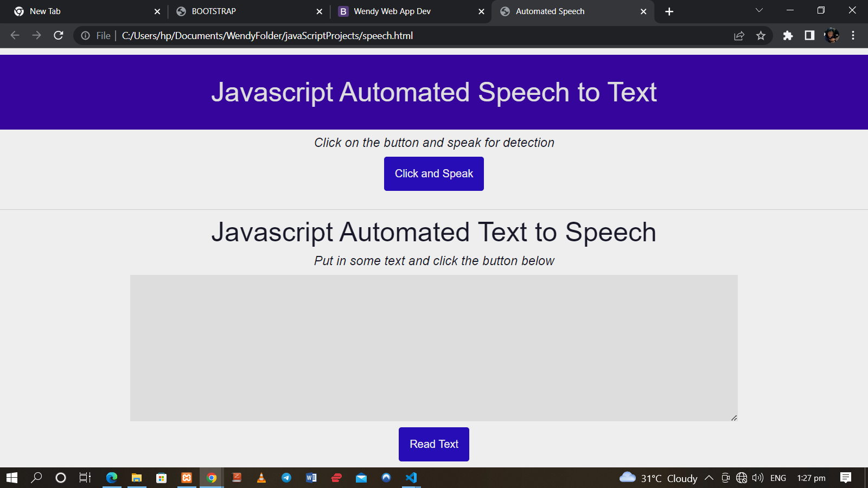The height and width of the screenshot is (488, 868).
Task: Bookmark this page with the star icon
Action: 761,36
